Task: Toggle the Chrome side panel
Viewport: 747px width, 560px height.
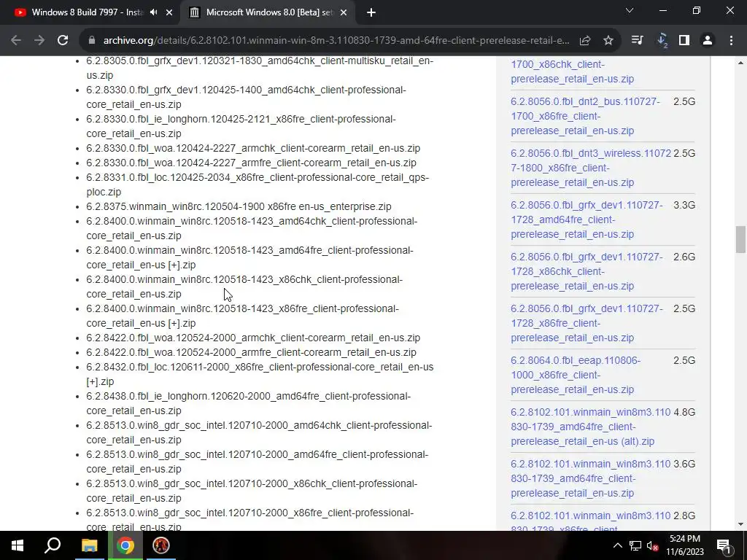Action: (684, 41)
